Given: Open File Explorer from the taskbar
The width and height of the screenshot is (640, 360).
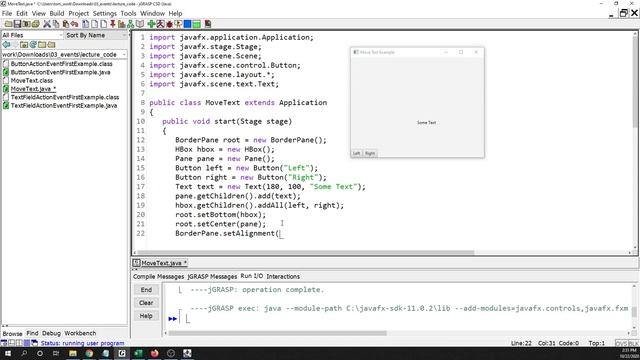Looking at the screenshot, I should pos(73,353).
